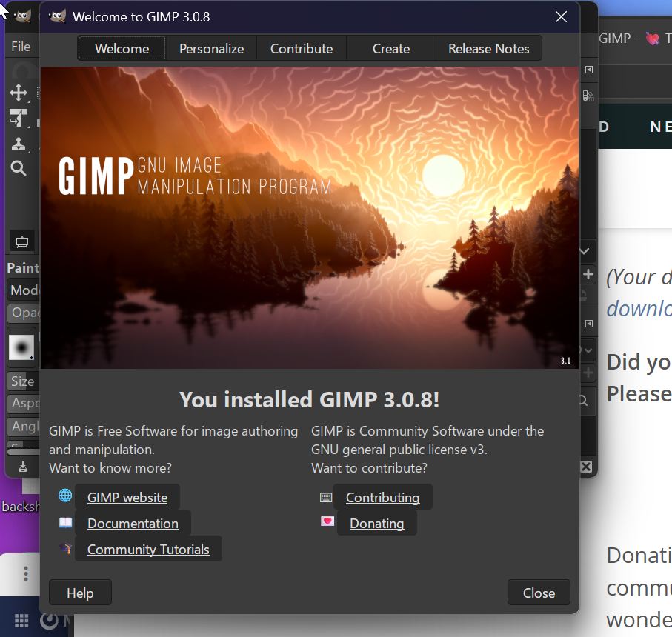Click the dockable tab icon under configure arrow
The width and height of the screenshot is (672, 637).
tap(588, 96)
